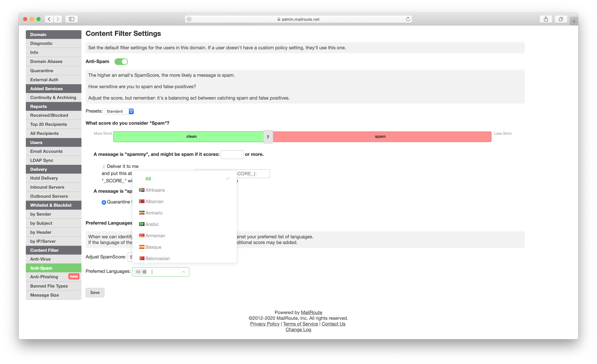Open Domain Aliases in the sidebar
Image resolution: width=597 pixels, height=364 pixels.
53,62
